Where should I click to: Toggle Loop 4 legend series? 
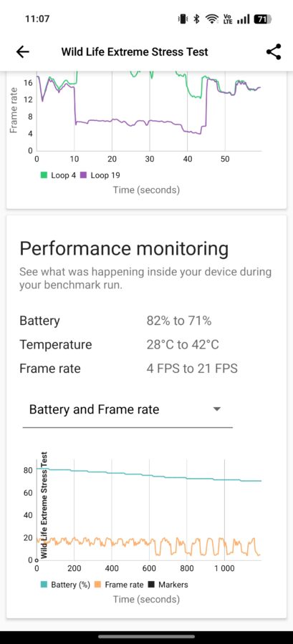click(x=58, y=175)
